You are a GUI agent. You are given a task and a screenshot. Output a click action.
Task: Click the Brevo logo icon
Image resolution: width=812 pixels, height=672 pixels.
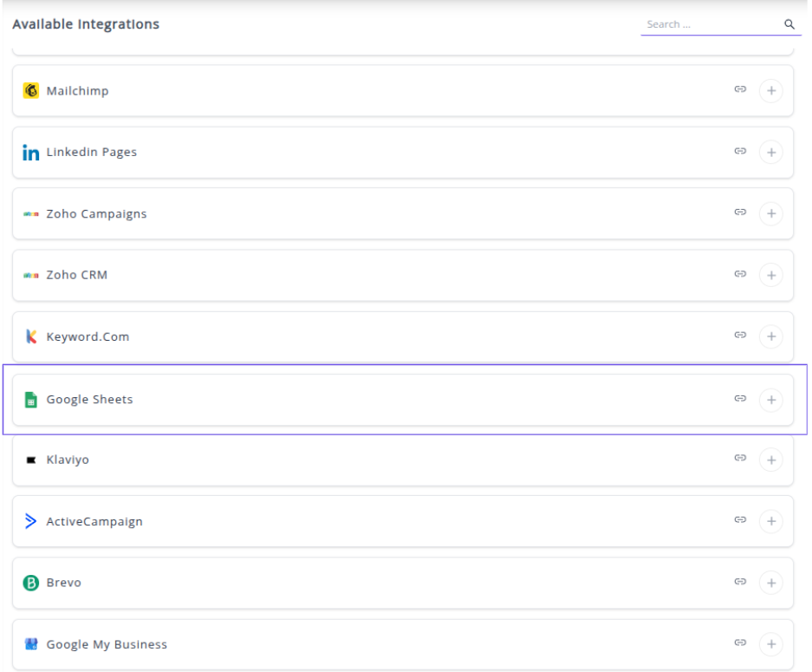[x=31, y=583]
